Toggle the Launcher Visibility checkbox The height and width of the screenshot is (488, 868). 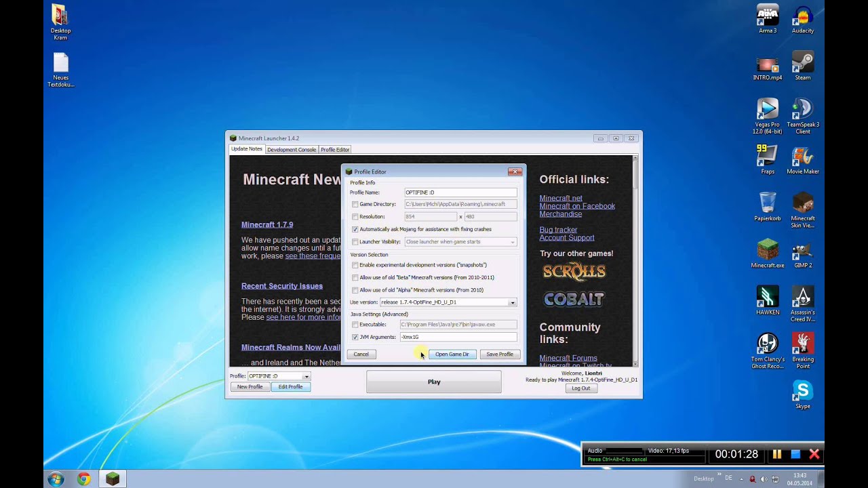(355, 242)
